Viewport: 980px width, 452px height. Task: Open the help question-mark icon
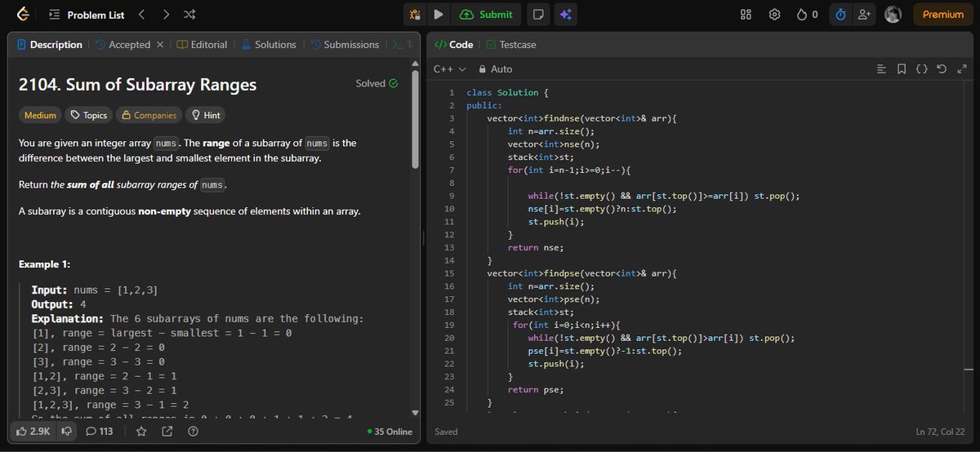pyautogui.click(x=194, y=431)
